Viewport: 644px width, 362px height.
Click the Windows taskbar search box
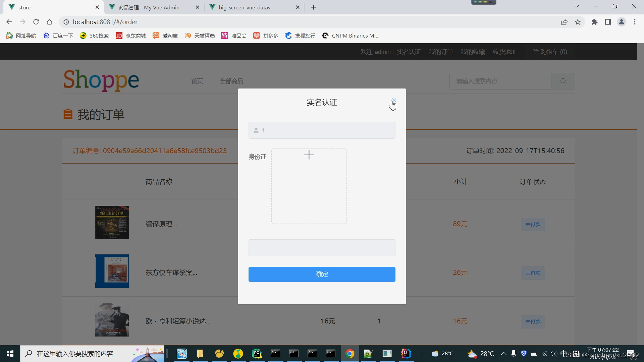coord(92,354)
